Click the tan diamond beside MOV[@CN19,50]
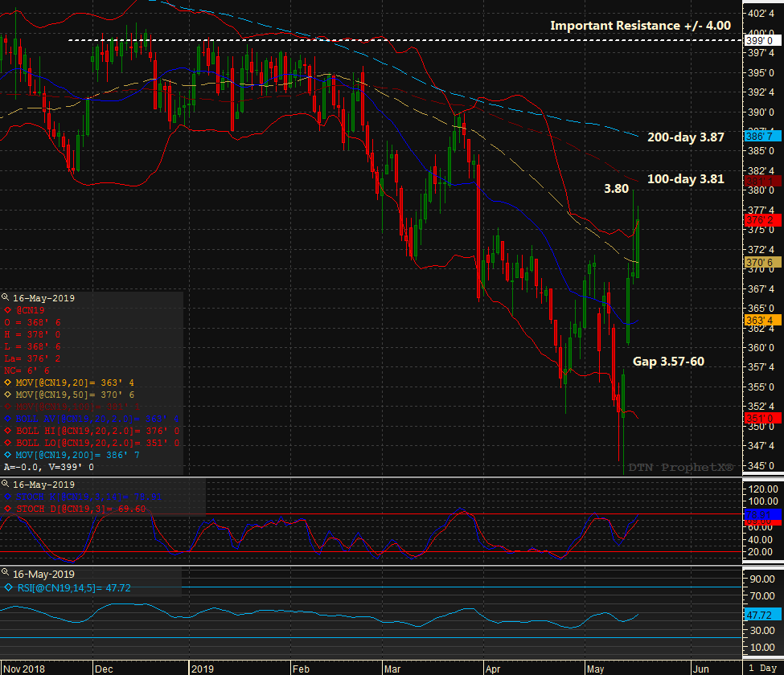This screenshot has width=784, height=675. click(7, 395)
